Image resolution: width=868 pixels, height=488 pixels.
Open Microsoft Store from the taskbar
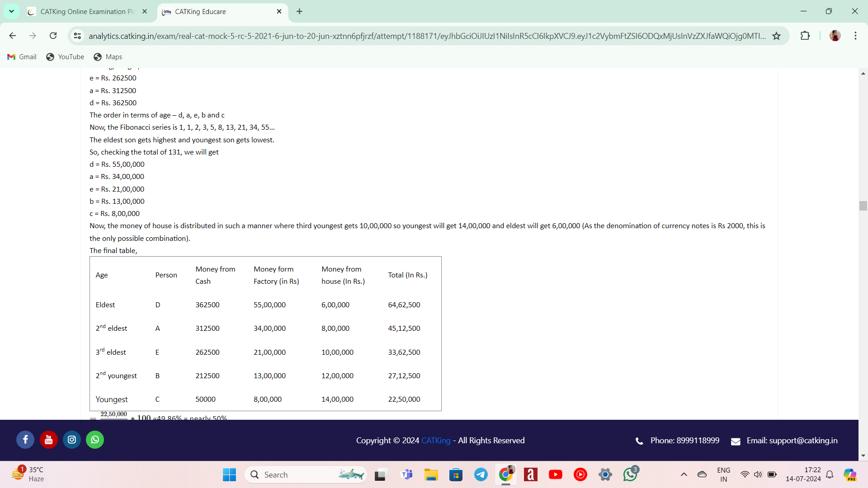tap(456, 474)
